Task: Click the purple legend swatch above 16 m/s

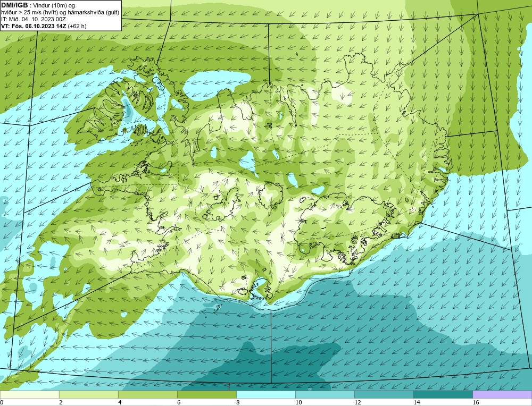Action: [502, 394]
